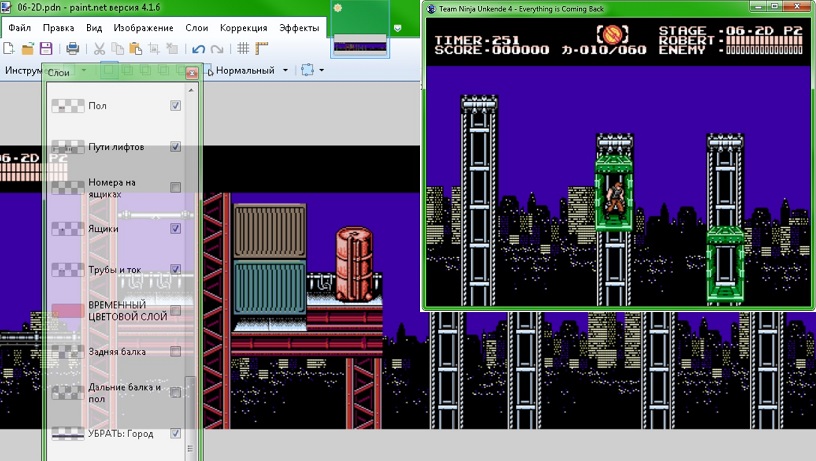The height and width of the screenshot is (461, 816).
Task: Click the Дальние балка и пол thumbnail
Action: (68, 392)
